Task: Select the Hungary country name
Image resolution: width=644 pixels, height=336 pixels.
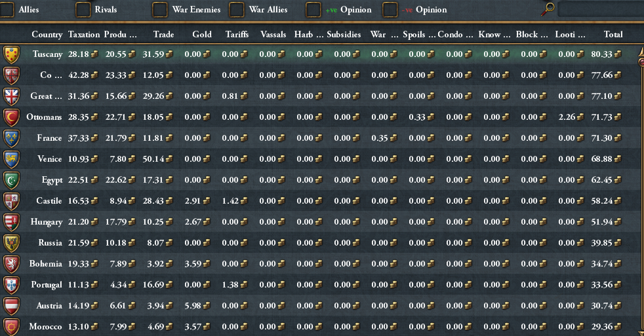Action: tap(47, 222)
